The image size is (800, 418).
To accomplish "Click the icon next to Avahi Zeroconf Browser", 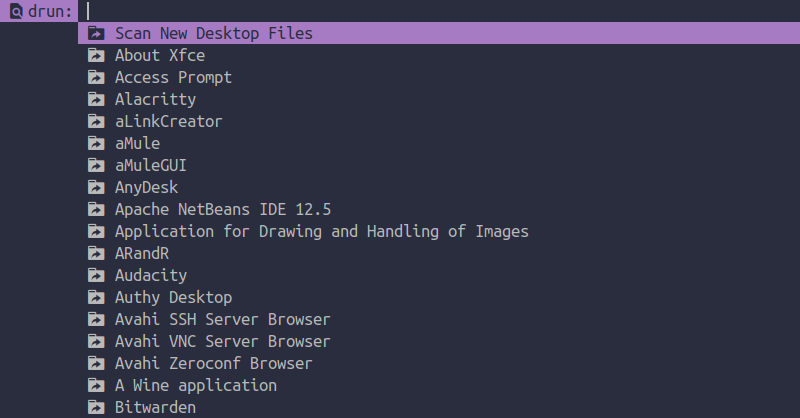I will [96, 363].
